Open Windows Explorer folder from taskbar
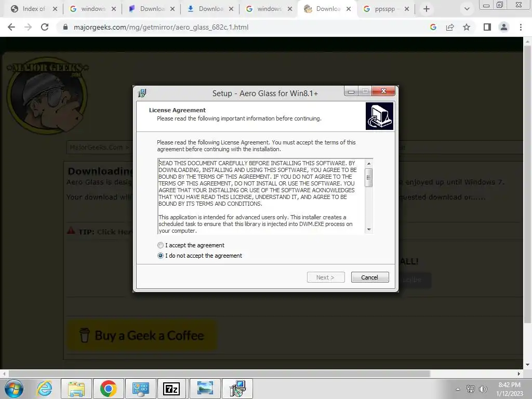Image resolution: width=532 pixels, height=399 pixels. (76, 389)
